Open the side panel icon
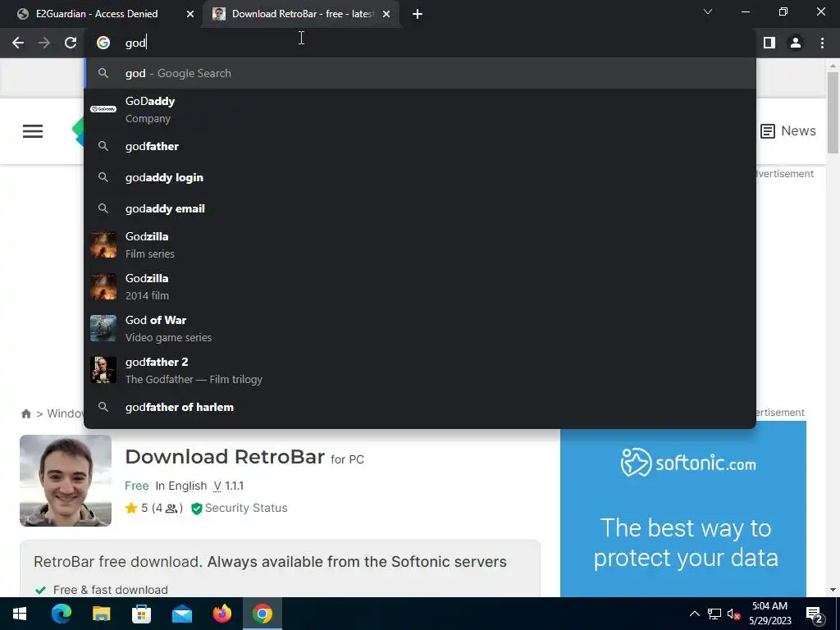The image size is (840, 630). coord(769,43)
